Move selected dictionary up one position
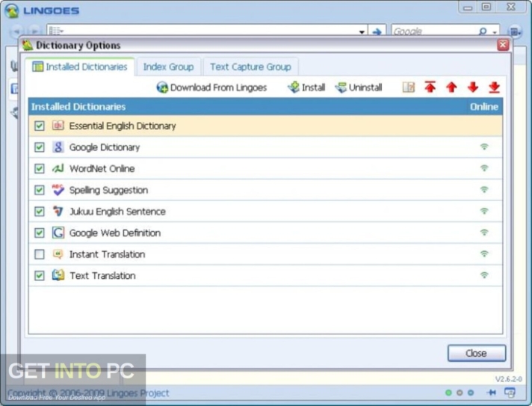Screen dimensions: 532x406 point(451,87)
